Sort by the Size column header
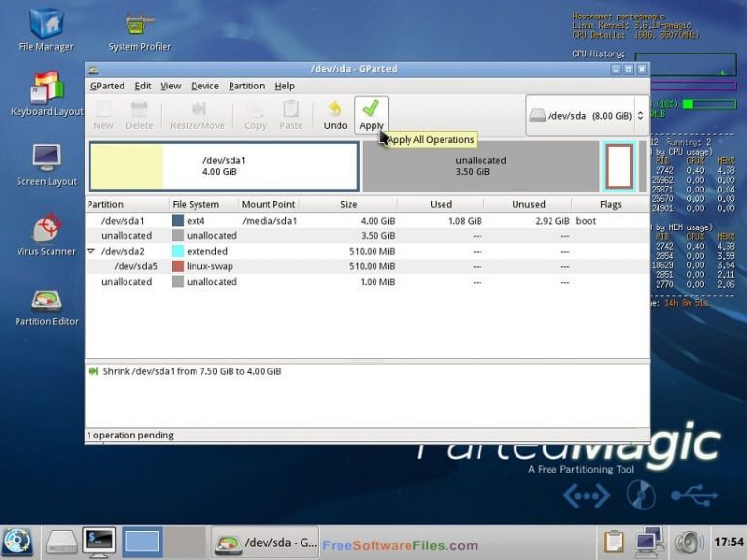The image size is (747, 560). point(348,205)
